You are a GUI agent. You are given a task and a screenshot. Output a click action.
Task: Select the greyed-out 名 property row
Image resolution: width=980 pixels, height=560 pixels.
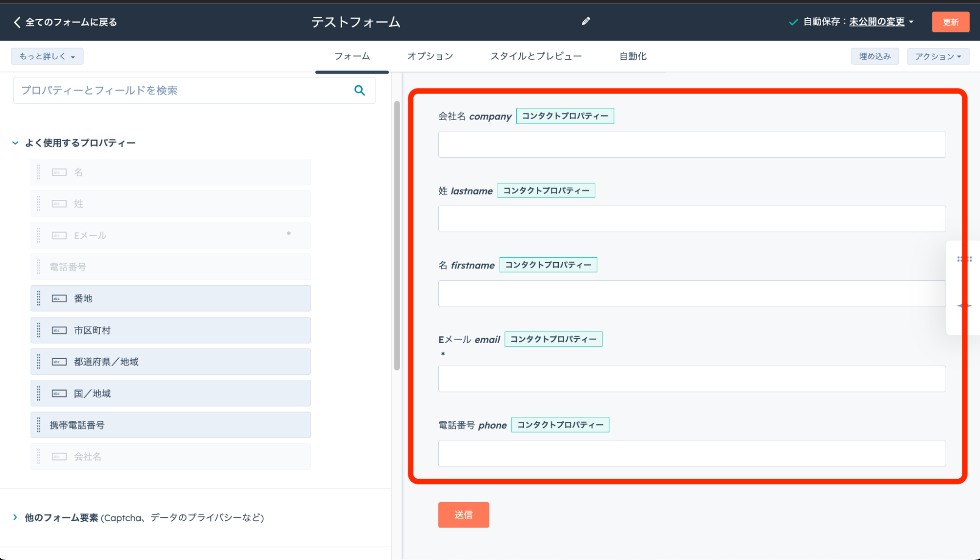(171, 172)
